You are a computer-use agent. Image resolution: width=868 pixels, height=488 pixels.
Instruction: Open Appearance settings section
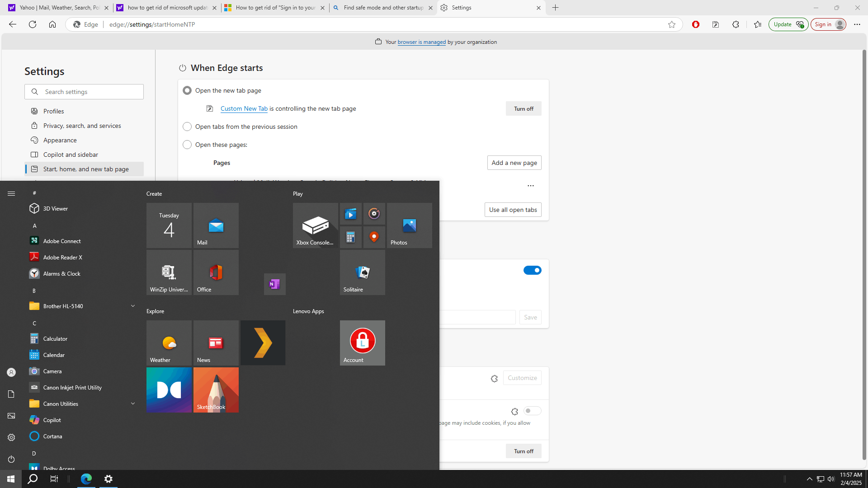(x=60, y=140)
